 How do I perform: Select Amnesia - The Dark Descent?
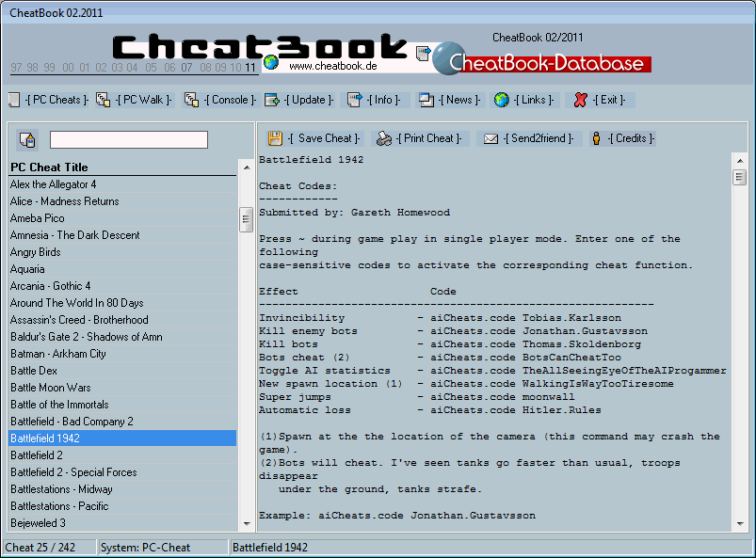[x=123, y=234]
